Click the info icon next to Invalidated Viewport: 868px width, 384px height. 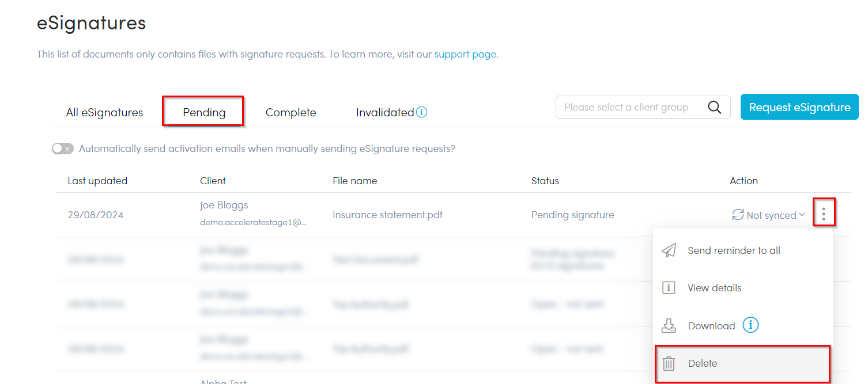point(421,112)
